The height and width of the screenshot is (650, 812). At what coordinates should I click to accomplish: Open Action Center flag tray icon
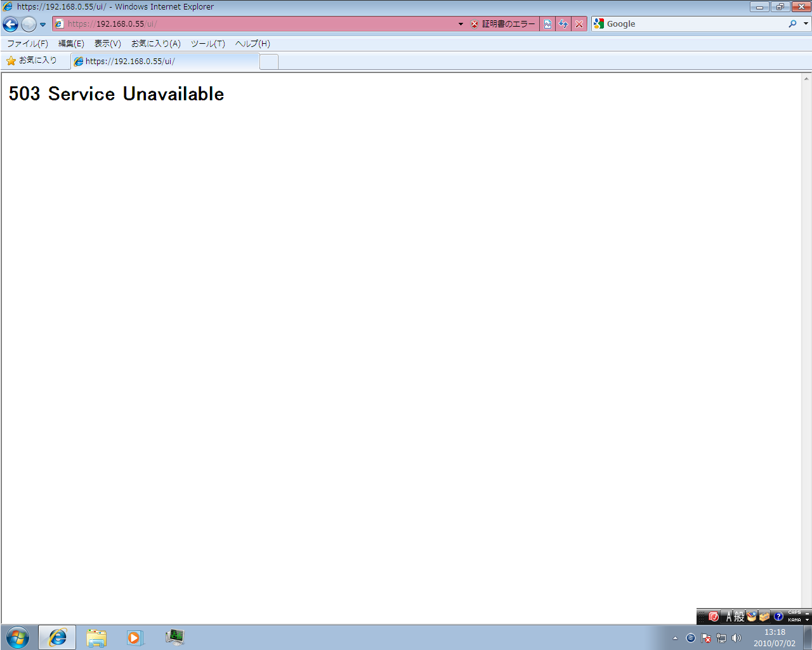tap(706, 638)
